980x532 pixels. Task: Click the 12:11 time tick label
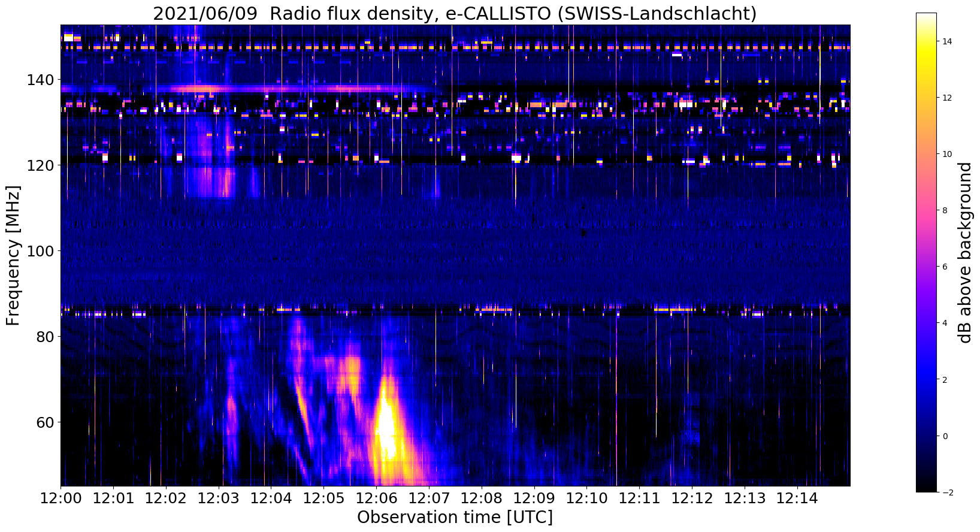[639, 498]
